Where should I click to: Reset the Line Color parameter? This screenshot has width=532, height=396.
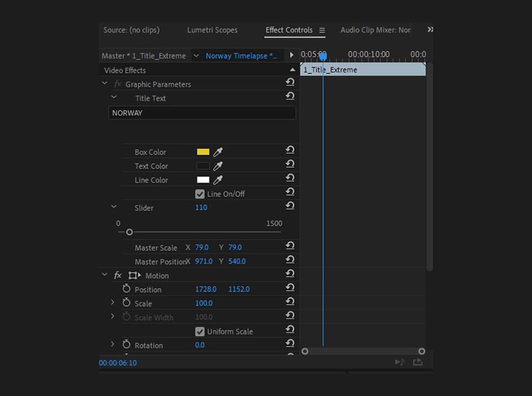(290, 178)
